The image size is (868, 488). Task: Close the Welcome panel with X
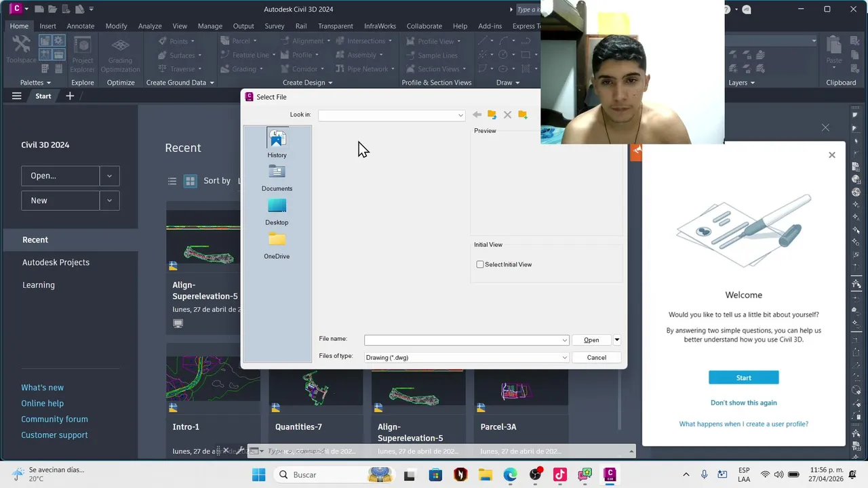(832, 155)
